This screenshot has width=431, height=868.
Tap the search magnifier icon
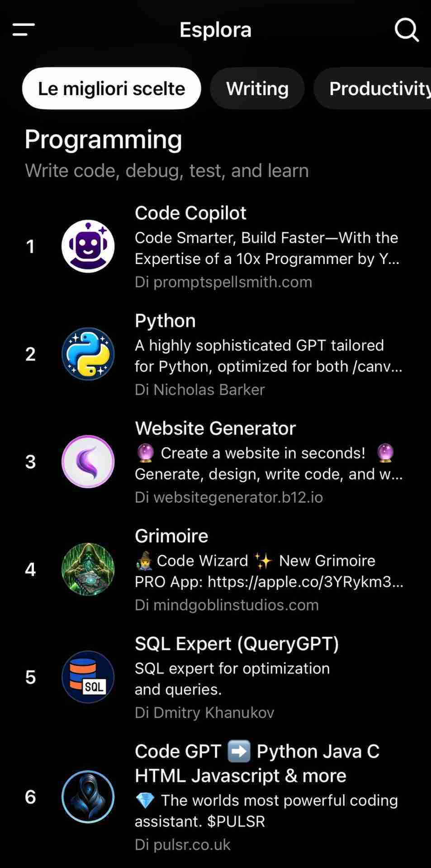[406, 30]
